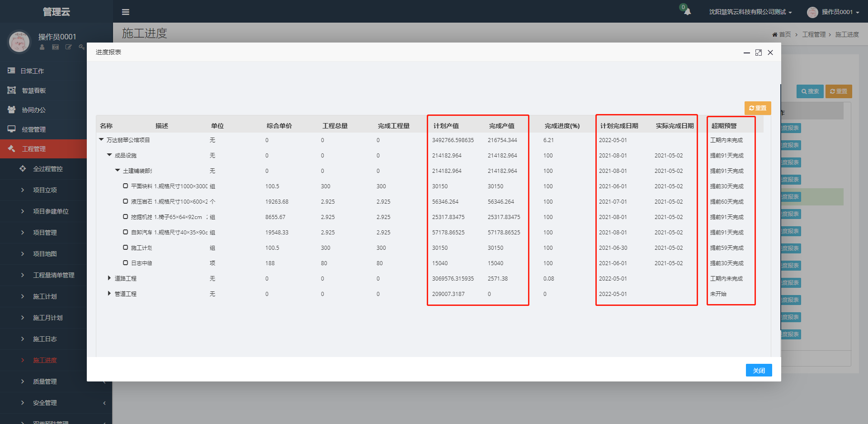The image size is (868, 424).
Task: Click the 超期预警 column header
Action: (724, 126)
